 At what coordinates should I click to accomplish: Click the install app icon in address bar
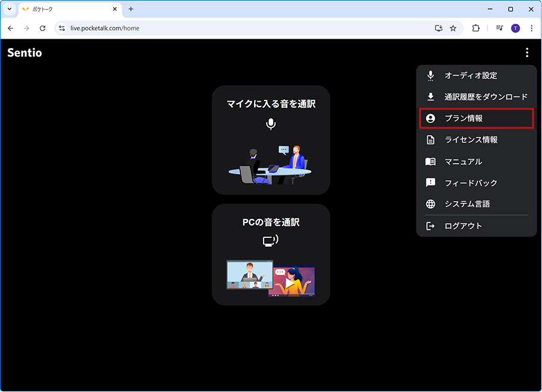point(438,29)
